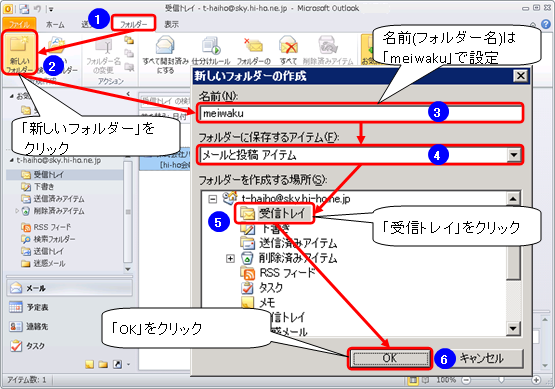Viewport: 555px width, 389px height.
Task: Click the zoom-in plus on the zoom slider
Action: (x=536, y=380)
